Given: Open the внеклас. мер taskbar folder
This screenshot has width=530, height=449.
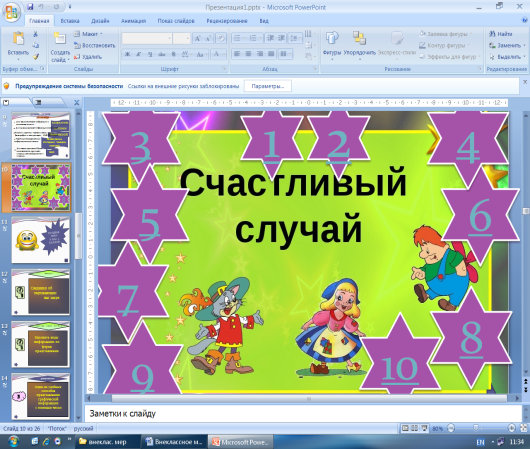Looking at the screenshot, I should pyautogui.click(x=107, y=442).
